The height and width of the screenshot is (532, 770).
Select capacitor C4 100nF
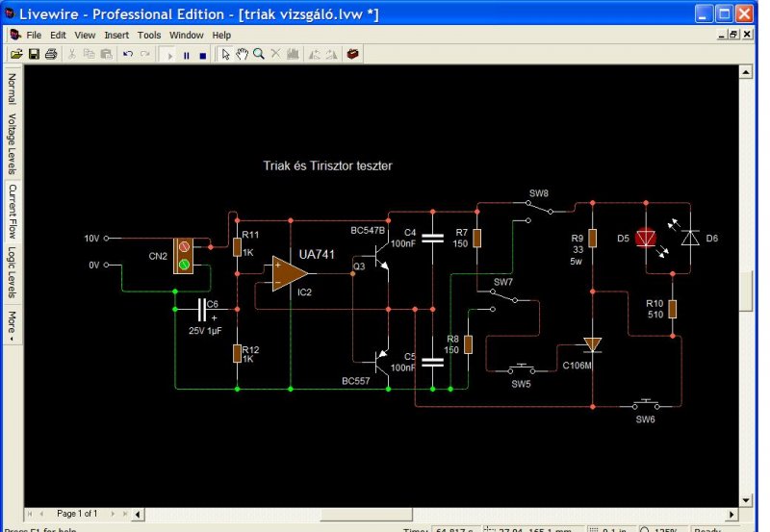[432, 238]
